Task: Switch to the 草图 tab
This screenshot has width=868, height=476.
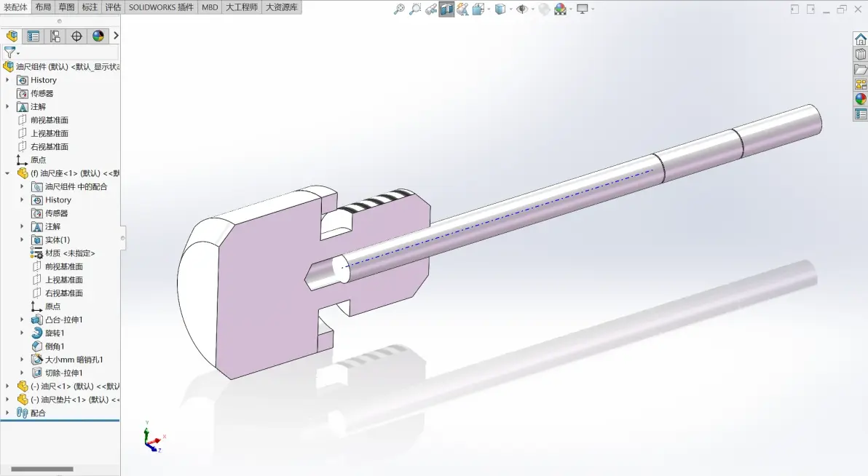Action: pyautogui.click(x=66, y=7)
